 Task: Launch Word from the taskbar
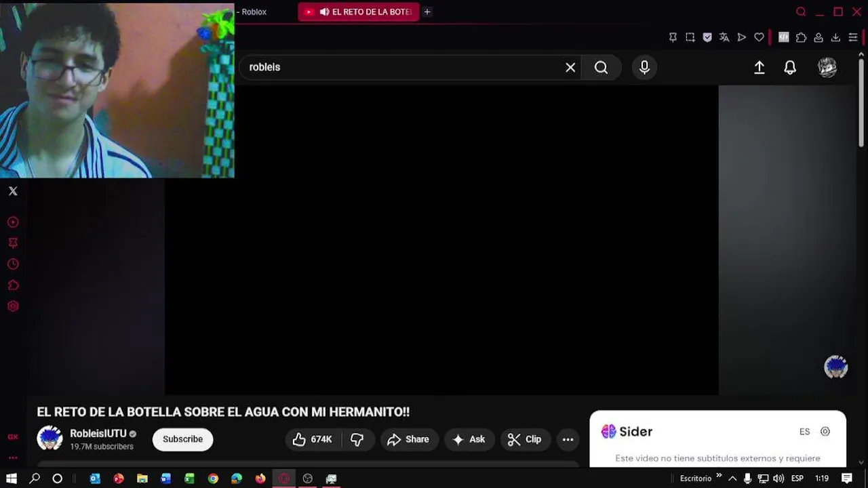(x=166, y=479)
